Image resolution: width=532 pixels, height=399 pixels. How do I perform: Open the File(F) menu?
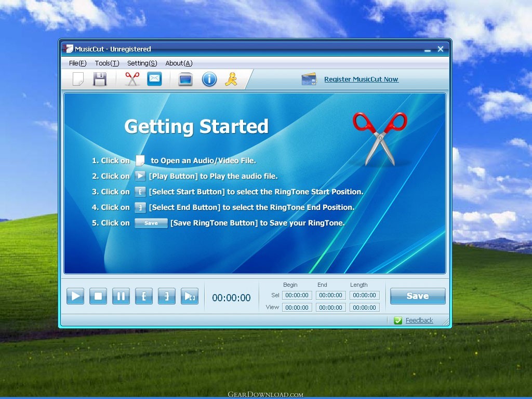pyautogui.click(x=78, y=63)
